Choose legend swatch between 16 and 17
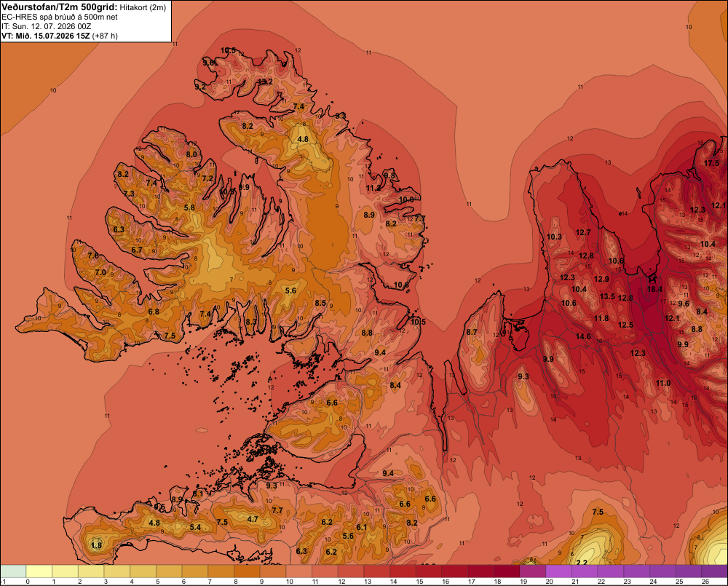728x586 pixels. coord(456,571)
